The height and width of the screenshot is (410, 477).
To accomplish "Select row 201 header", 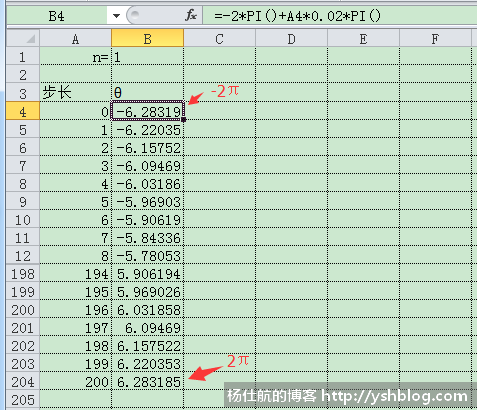I will click(x=23, y=327).
